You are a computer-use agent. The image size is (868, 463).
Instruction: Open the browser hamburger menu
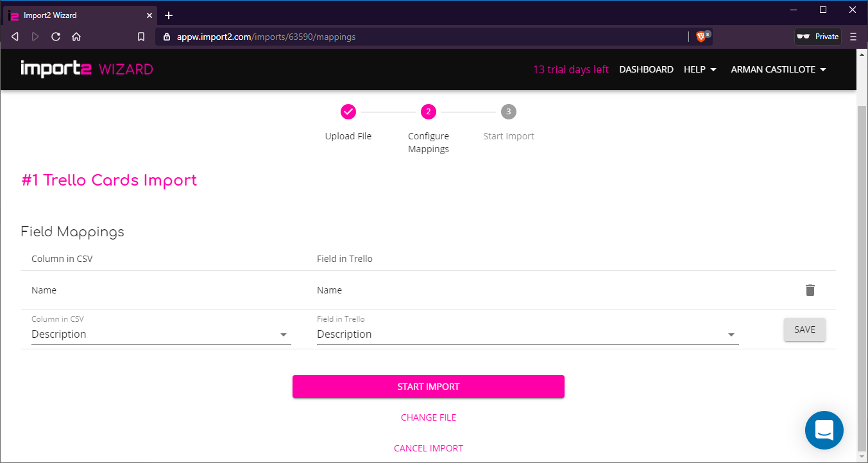[x=853, y=37]
